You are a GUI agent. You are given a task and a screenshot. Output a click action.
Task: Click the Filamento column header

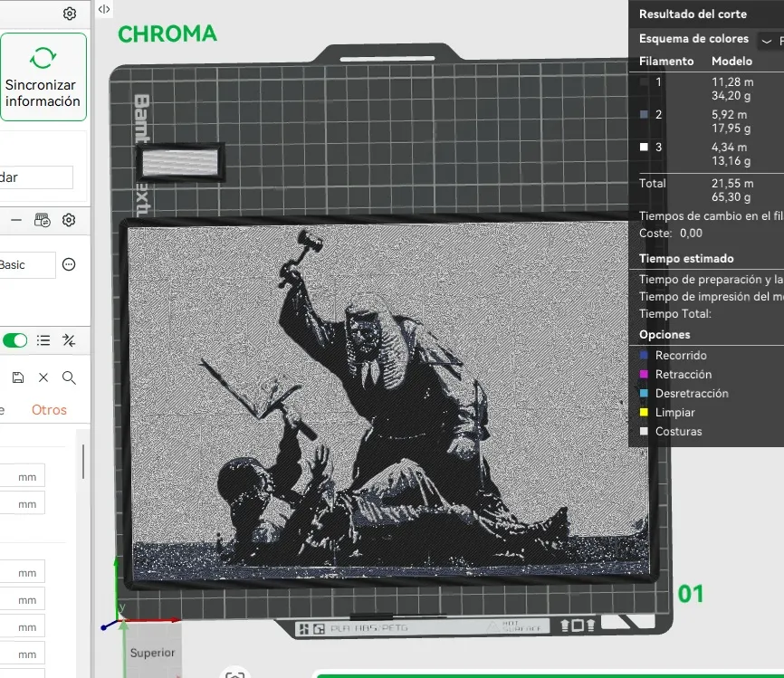666,61
